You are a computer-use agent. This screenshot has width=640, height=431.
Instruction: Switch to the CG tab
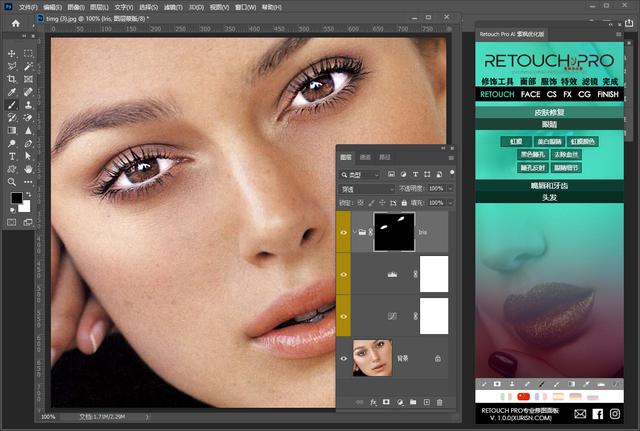584,94
